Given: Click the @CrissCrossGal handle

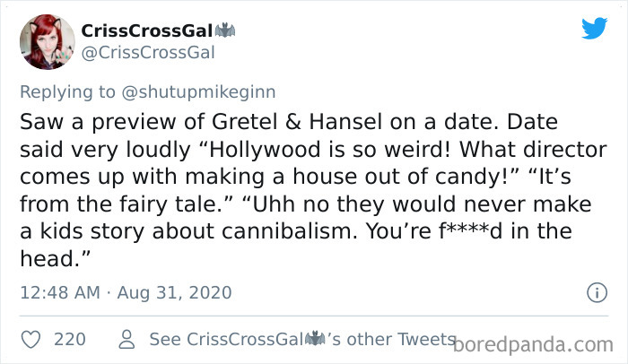Looking at the screenshot, I should pos(148,52).
